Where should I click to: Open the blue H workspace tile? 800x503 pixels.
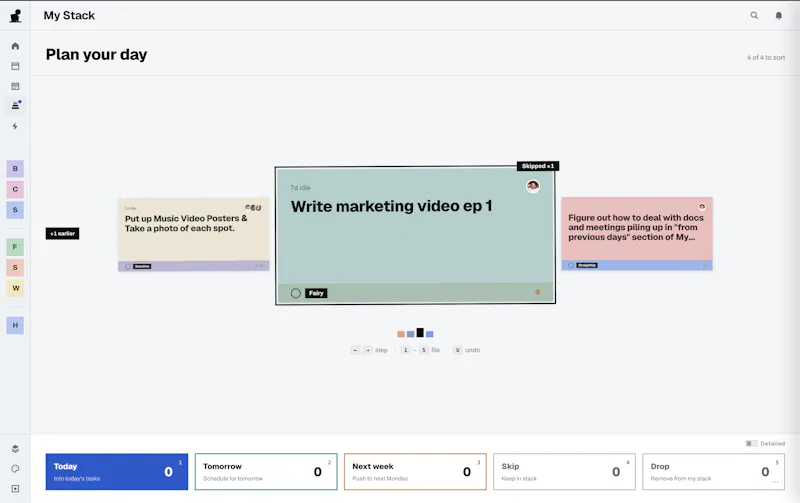point(15,325)
